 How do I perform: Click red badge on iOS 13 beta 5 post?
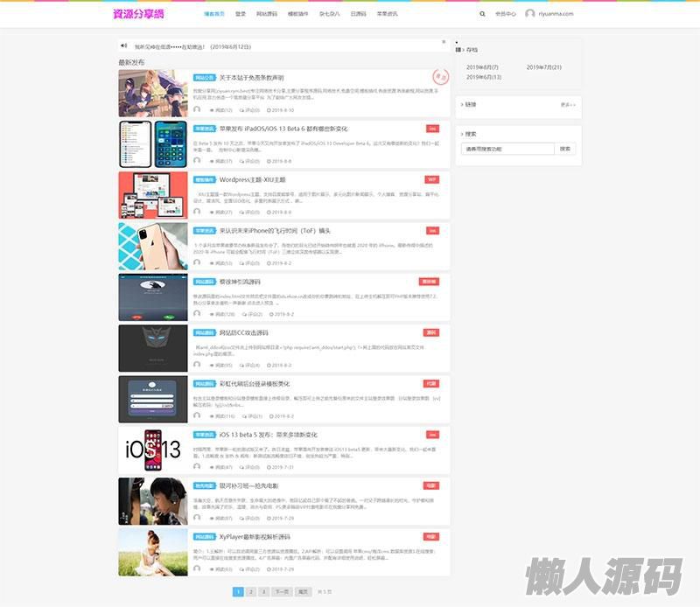[432, 435]
